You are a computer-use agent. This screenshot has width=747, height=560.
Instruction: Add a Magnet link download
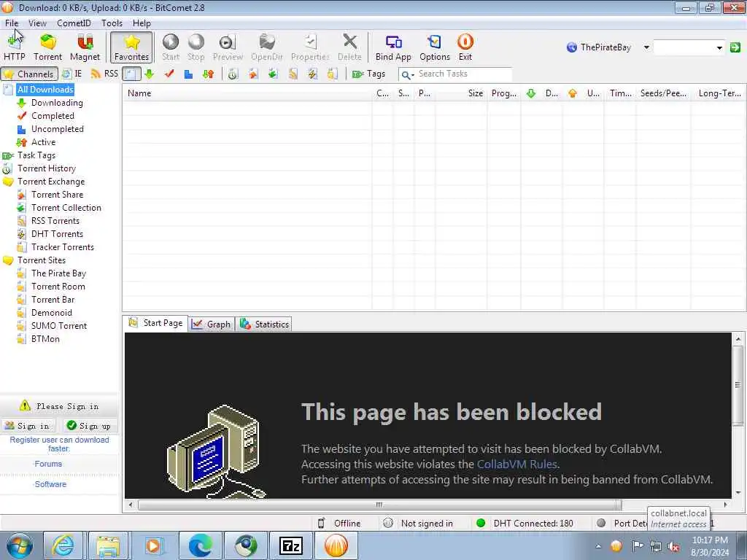85,47
